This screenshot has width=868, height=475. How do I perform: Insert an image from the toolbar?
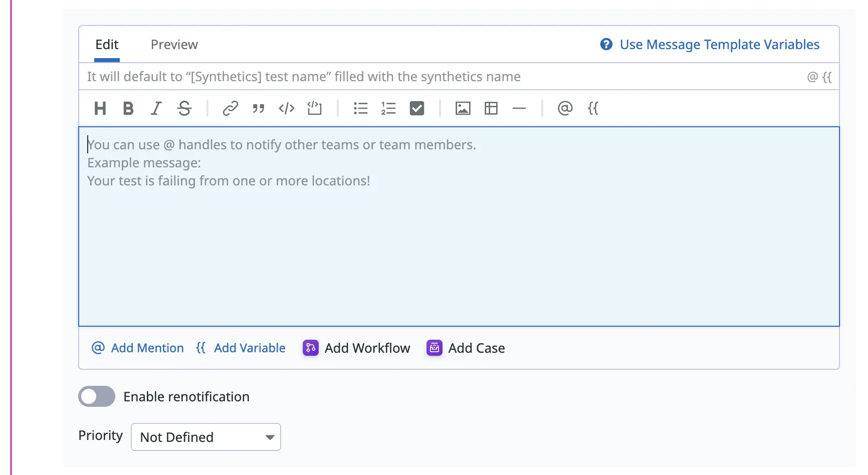[x=463, y=108]
